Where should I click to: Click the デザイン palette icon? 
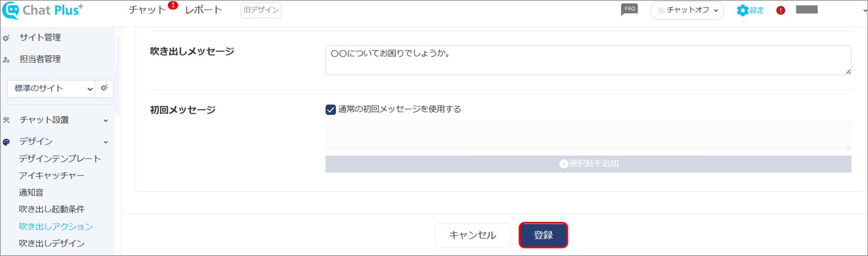tap(7, 142)
